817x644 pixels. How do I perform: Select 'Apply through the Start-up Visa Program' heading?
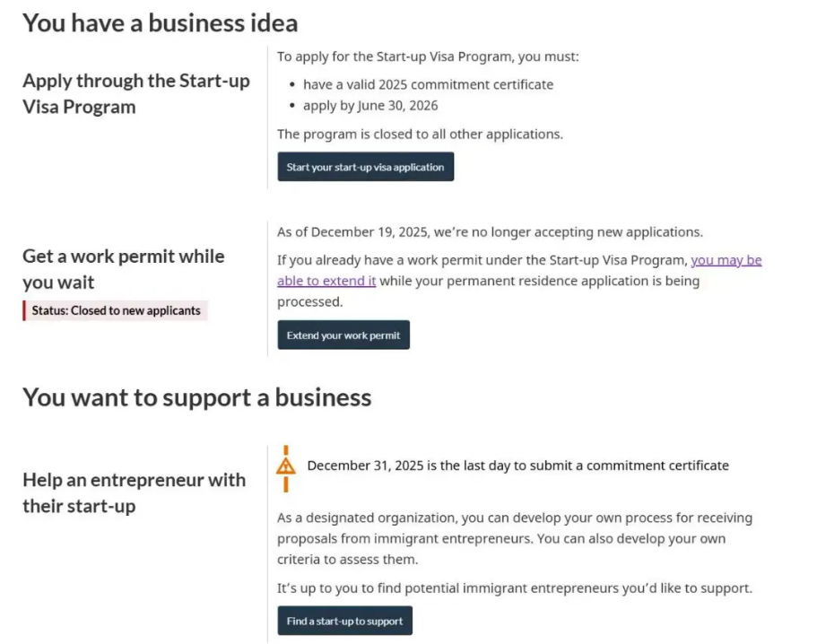[136, 93]
